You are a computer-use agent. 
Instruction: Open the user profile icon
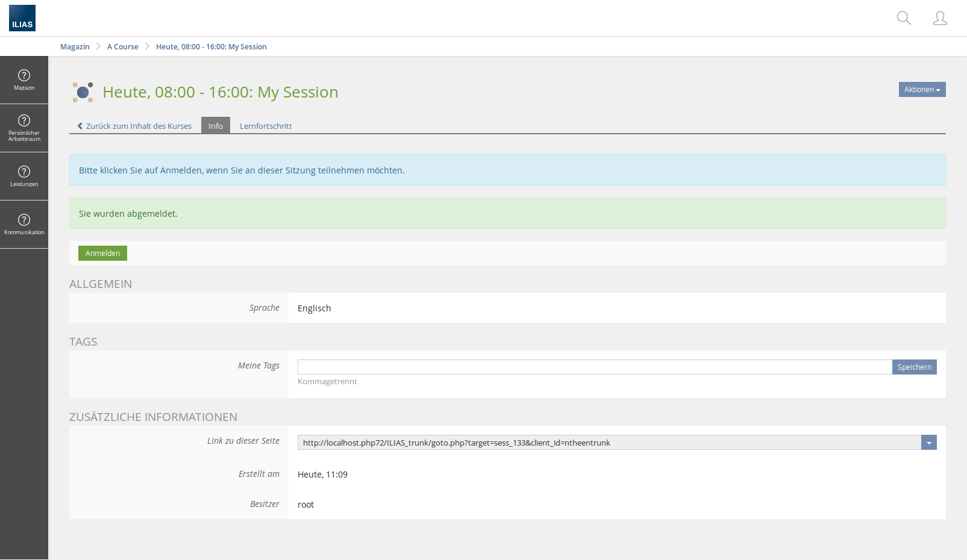point(940,18)
